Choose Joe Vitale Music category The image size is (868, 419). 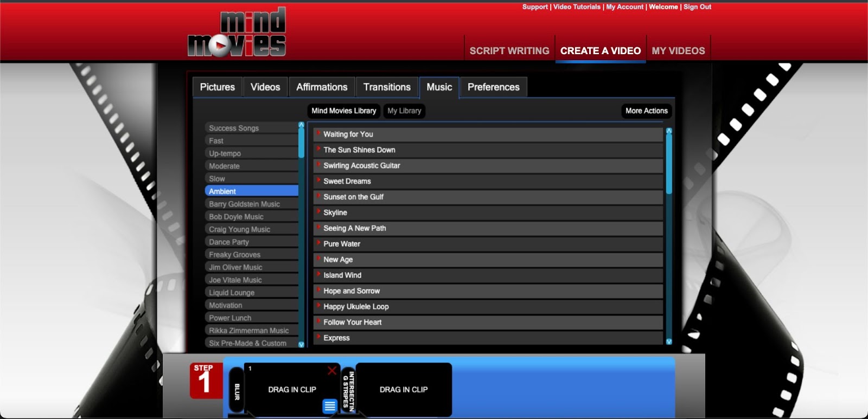252,280
